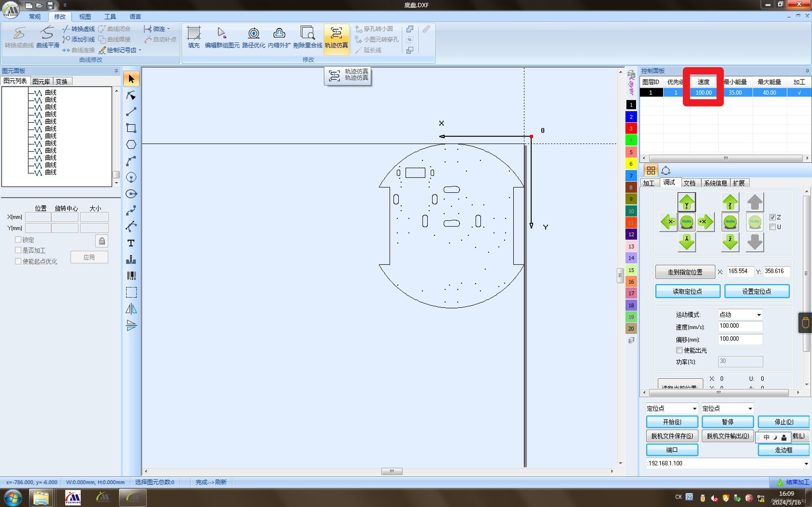Jog Y+ with the green up arrow
Viewport: 812px width, 507px height.
[686, 202]
